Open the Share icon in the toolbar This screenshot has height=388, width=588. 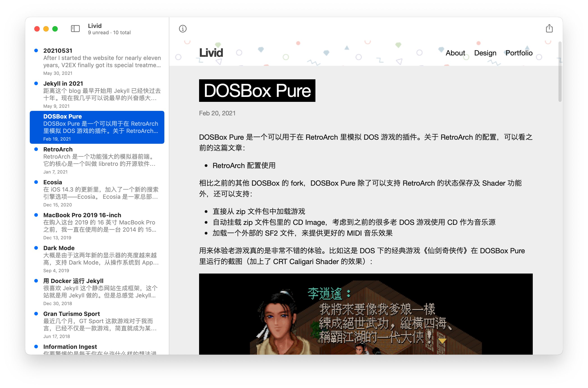(549, 29)
